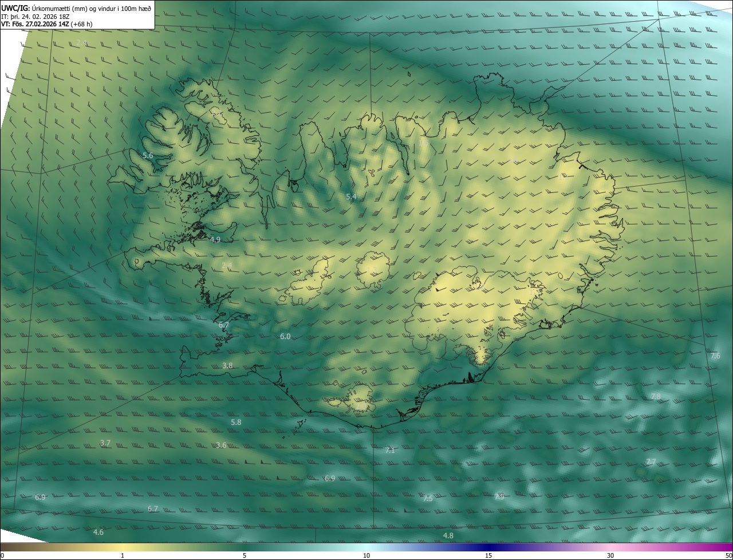The image size is (733, 560).
Task: Click the valid time "VT: Fös. 27.02.2026 14Z (+68 h)"
Action: 47,24
